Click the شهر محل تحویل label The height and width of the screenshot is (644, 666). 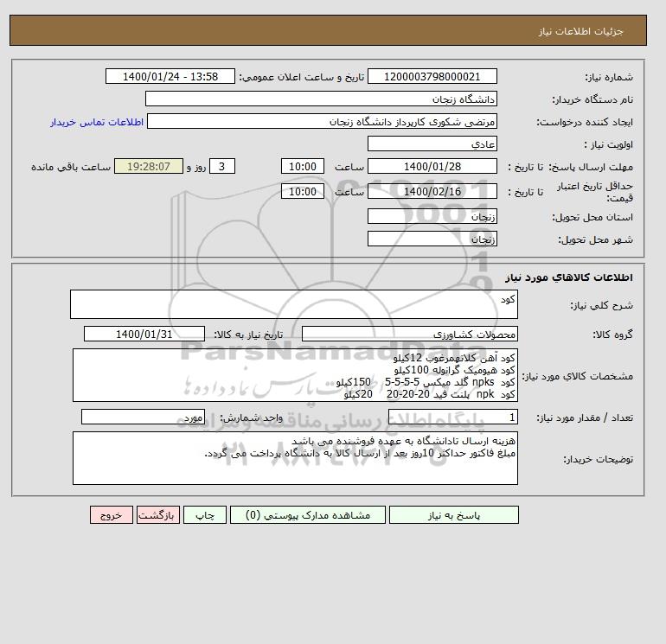595,239
